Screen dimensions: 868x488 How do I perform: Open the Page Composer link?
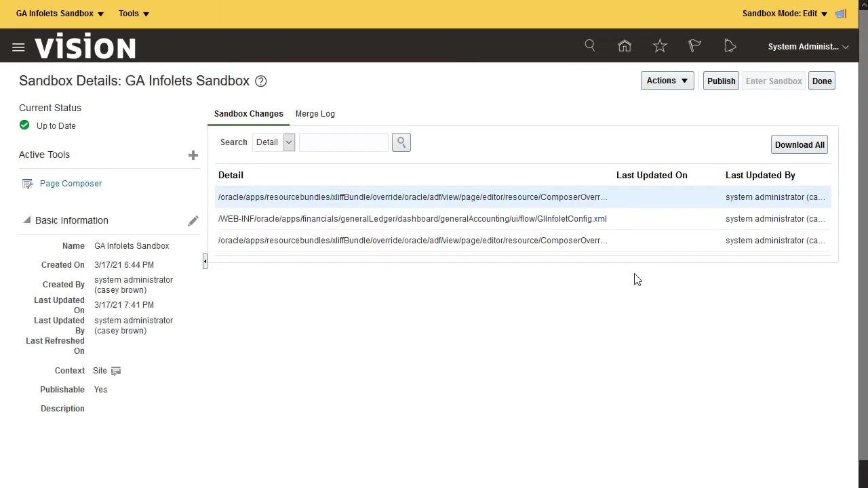point(71,184)
